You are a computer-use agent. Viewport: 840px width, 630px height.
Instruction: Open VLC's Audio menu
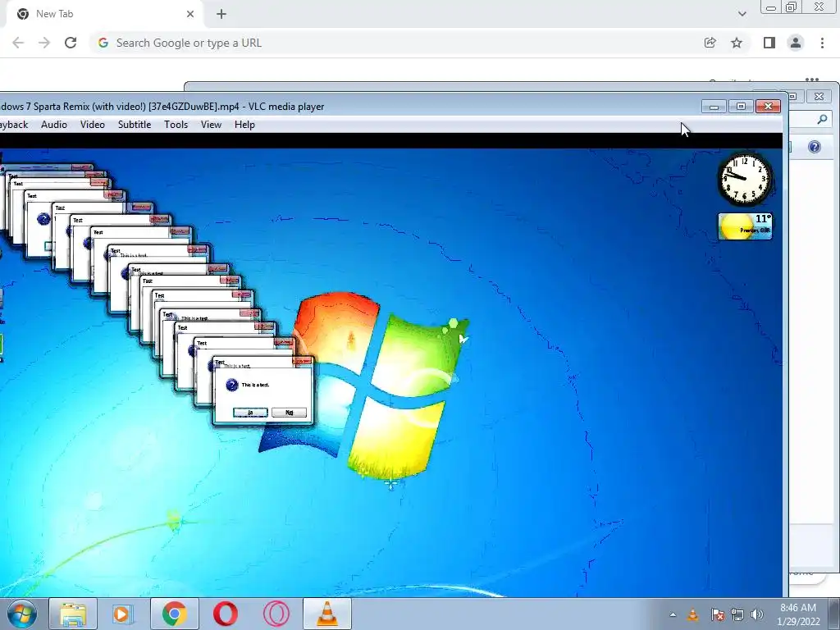(x=54, y=125)
